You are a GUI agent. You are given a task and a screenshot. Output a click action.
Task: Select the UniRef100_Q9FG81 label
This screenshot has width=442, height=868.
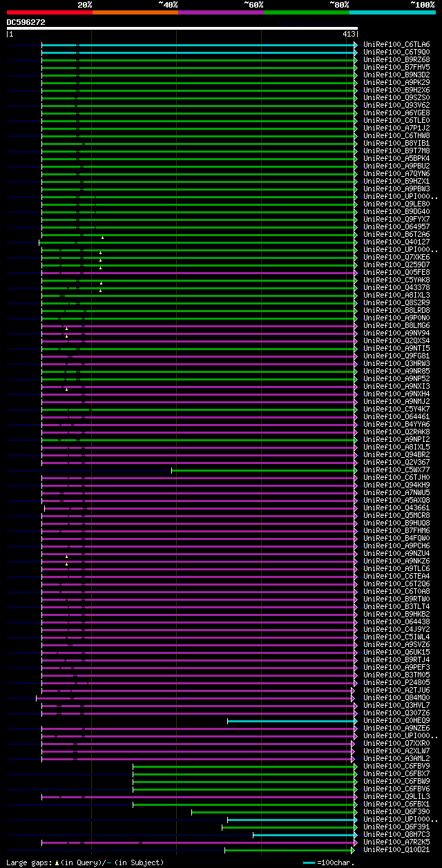click(396, 356)
